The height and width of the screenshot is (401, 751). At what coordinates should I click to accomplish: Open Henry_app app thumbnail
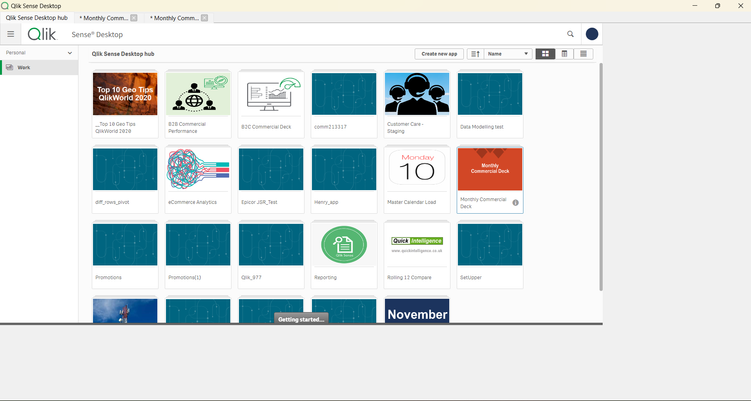point(344,169)
